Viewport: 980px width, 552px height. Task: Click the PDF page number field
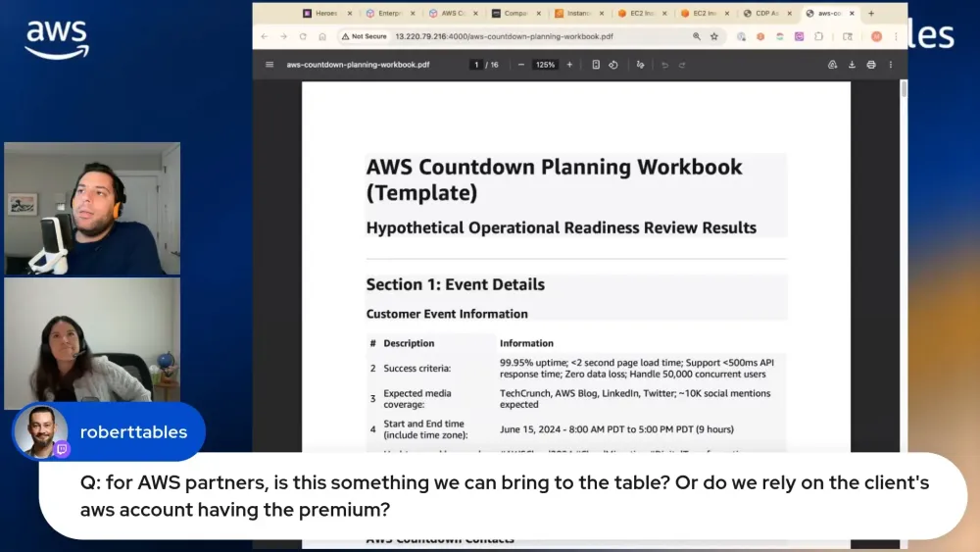point(476,65)
